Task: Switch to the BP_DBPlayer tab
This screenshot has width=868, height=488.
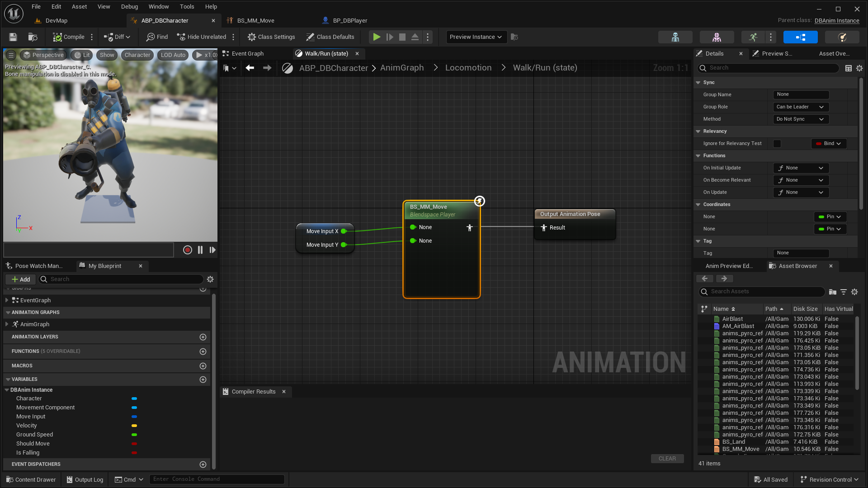Action: [x=350, y=21]
